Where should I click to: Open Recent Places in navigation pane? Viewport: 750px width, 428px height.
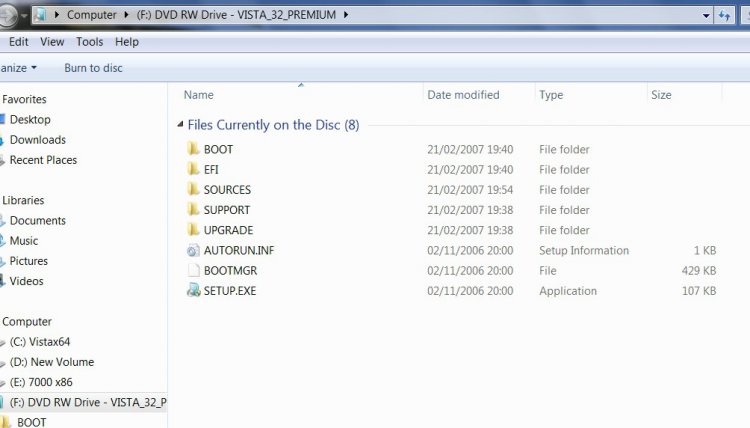pyautogui.click(x=43, y=160)
